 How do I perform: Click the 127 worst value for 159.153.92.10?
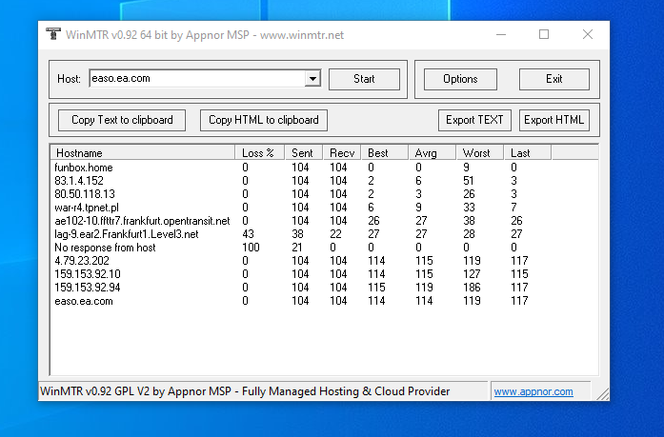click(472, 274)
